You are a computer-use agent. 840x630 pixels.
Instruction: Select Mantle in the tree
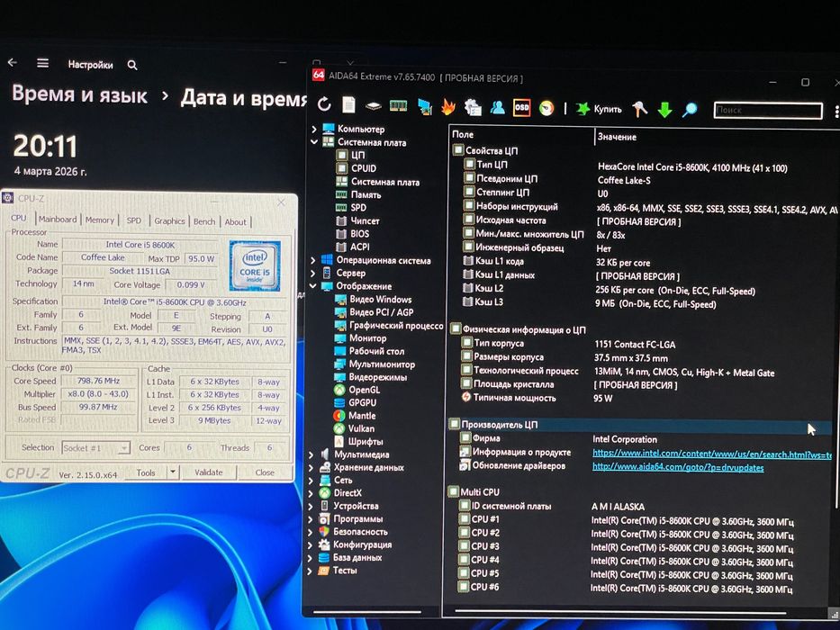(354, 416)
